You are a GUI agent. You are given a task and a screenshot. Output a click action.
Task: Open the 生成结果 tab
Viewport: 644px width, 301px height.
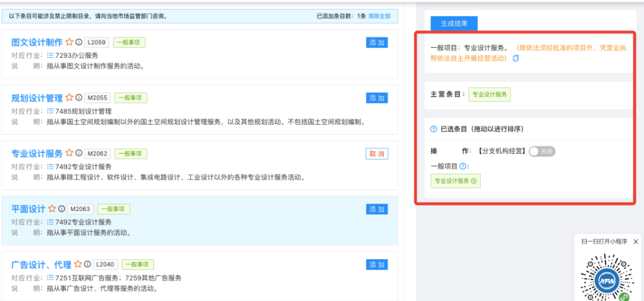[454, 23]
